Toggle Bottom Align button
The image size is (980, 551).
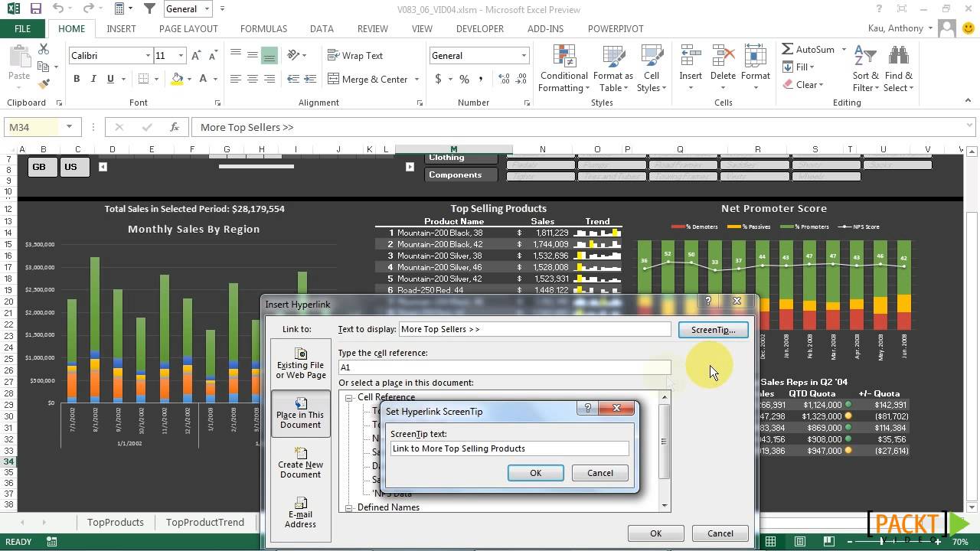[x=269, y=56]
